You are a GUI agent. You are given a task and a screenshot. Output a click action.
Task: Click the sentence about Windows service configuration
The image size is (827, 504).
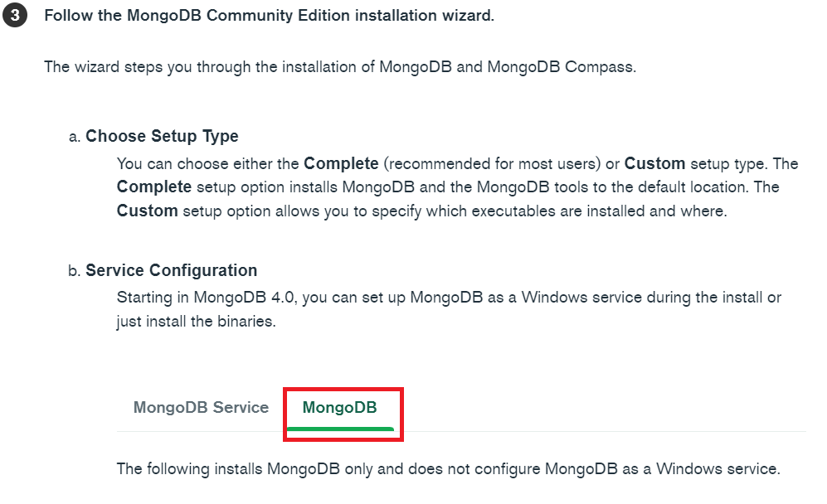pyautogui.click(x=448, y=297)
